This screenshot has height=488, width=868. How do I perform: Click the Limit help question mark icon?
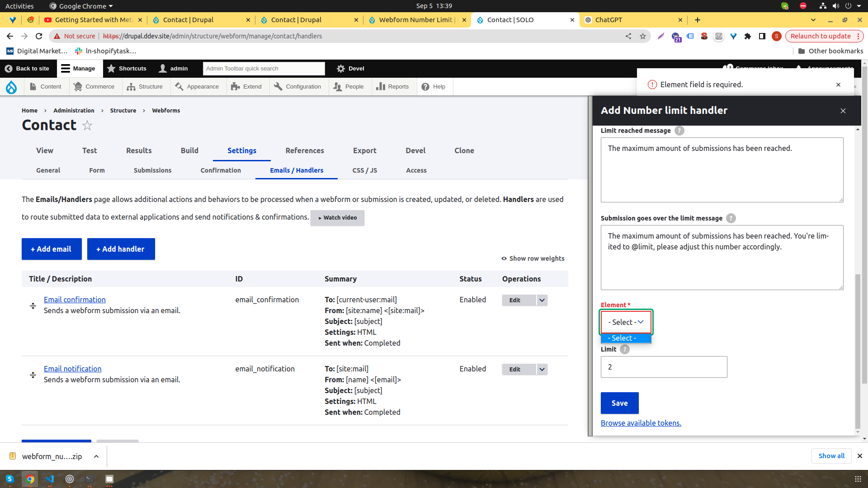coord(625,349)
